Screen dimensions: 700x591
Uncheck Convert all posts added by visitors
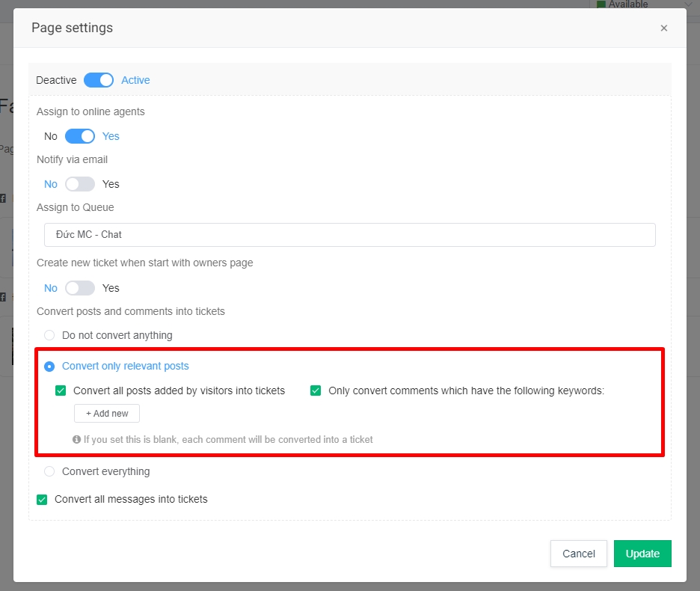point(61,391)
